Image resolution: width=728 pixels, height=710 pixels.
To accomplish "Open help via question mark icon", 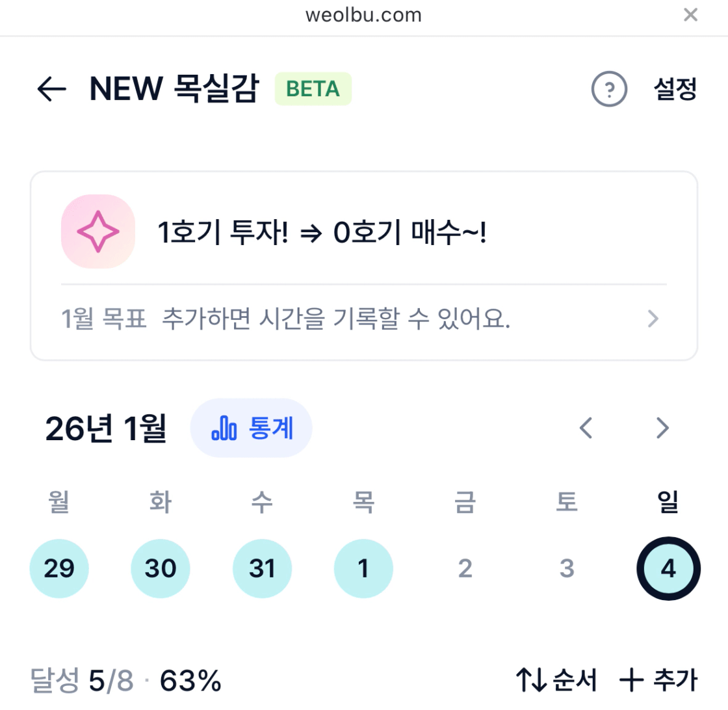I will click(x=609, y=89).
